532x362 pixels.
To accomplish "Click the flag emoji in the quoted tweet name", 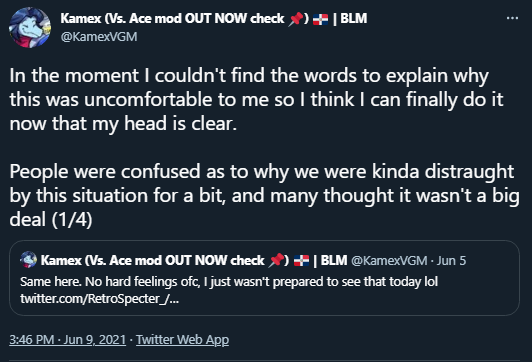I will pos(301,261).
